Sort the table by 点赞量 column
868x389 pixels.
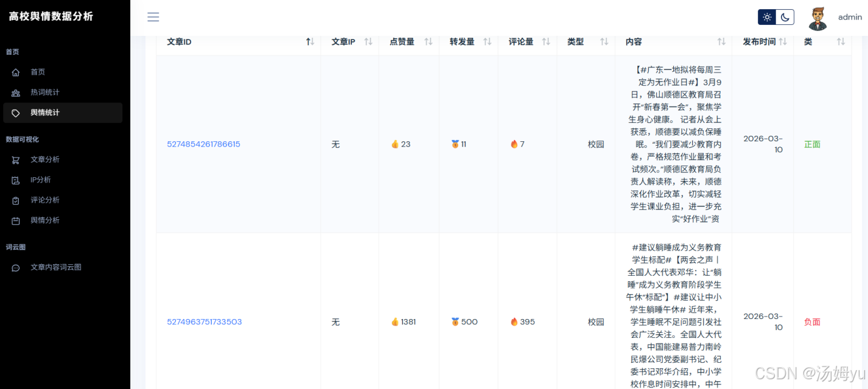click(x=429, y=41)
